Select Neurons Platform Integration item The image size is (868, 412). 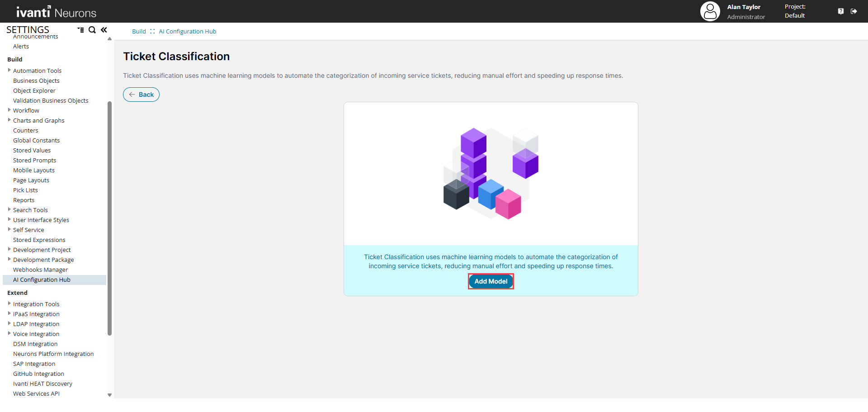click(53, 354)
